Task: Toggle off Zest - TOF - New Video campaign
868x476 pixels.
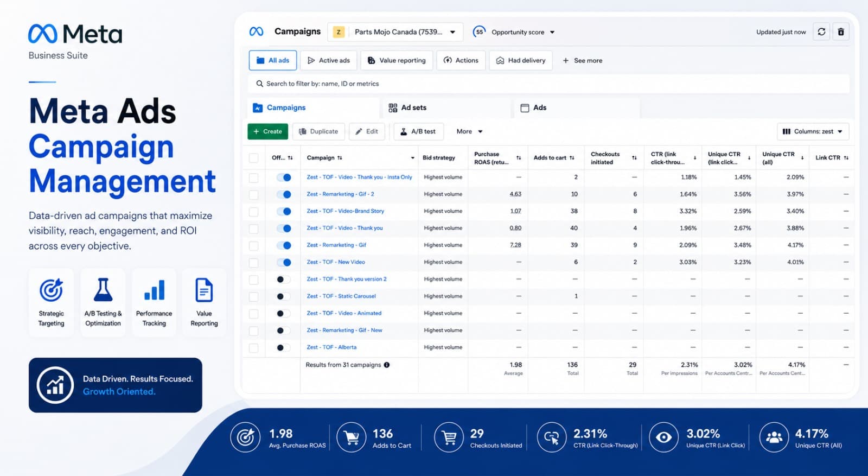Action: point(284,262)
